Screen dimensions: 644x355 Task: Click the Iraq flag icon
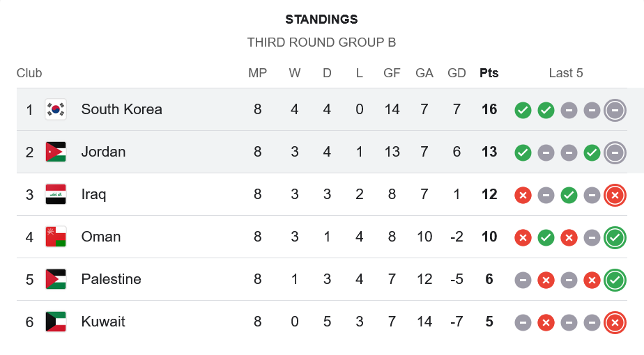[56, 194]
